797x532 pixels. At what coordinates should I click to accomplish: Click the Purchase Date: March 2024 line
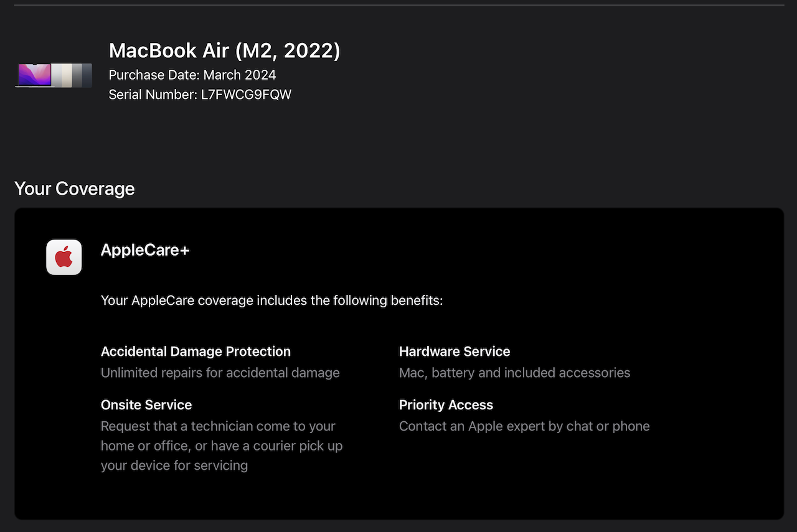tap(192, 75)
